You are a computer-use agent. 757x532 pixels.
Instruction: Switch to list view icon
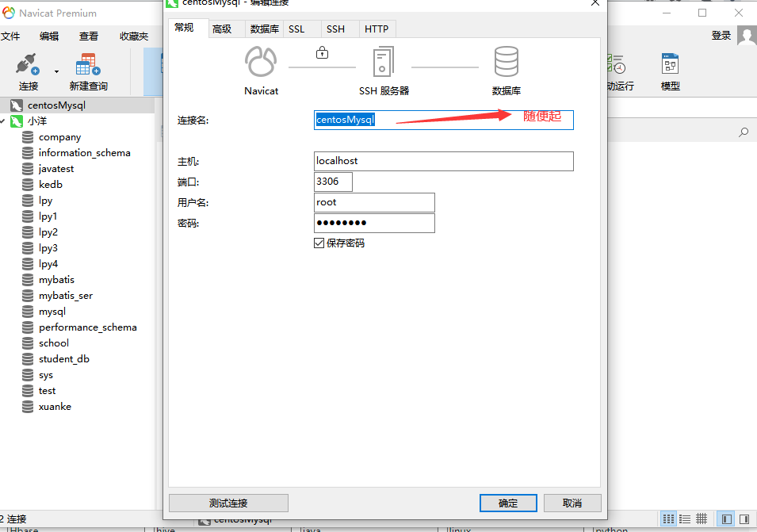pyautogui.click(x=685, y=519)
